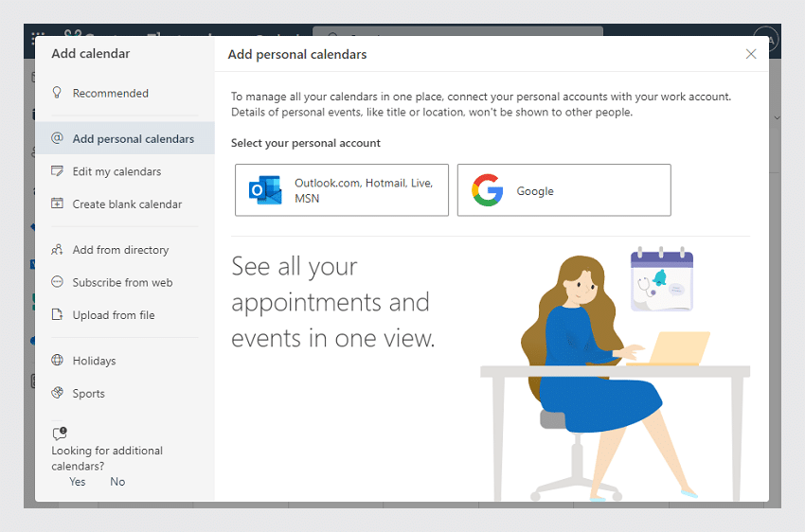
Task: Click the search box behind dialog
Action: (458, 31)
